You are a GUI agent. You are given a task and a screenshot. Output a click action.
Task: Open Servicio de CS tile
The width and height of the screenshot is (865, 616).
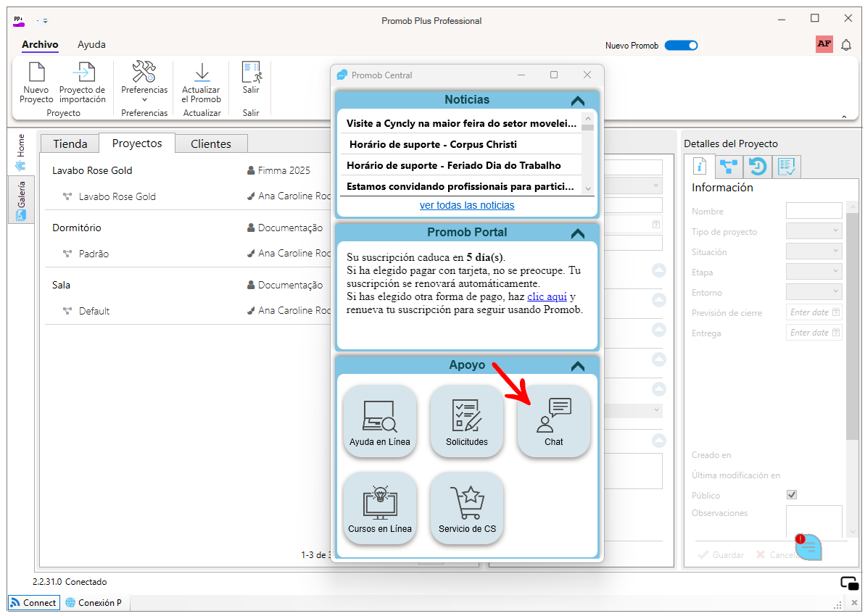pyautogui.click(x=467, y=508)
